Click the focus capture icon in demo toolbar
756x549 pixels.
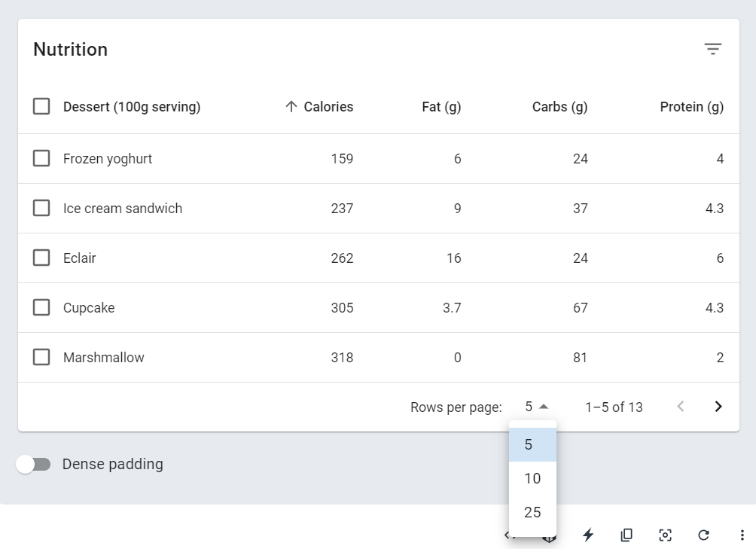665,535
